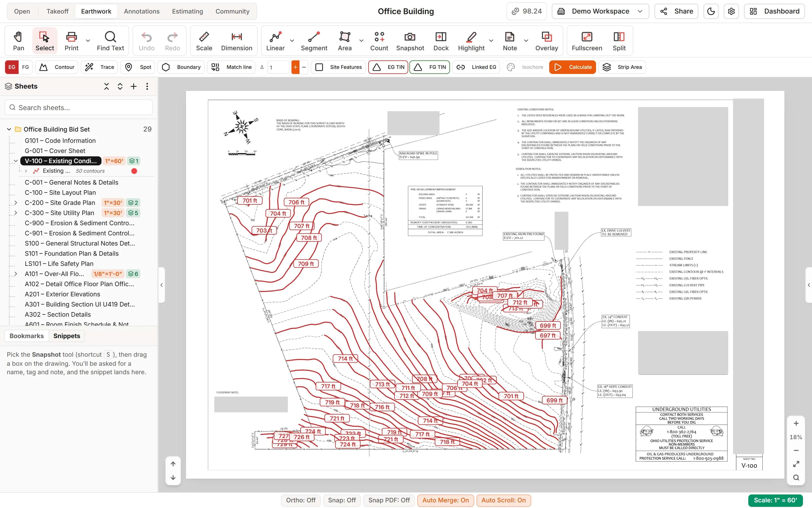Viewport: 812px width, 508px height.
Task: Click the orange Calculate button
Action: [572, 67]
